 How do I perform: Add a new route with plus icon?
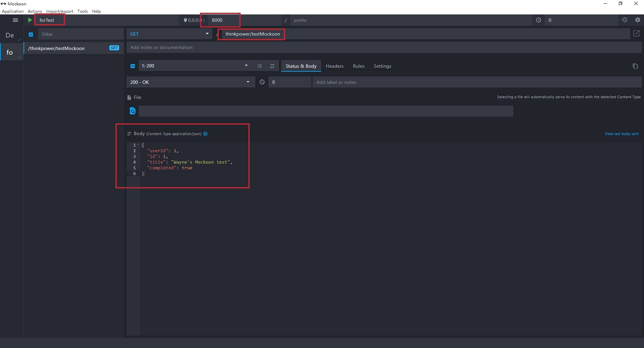31,34
